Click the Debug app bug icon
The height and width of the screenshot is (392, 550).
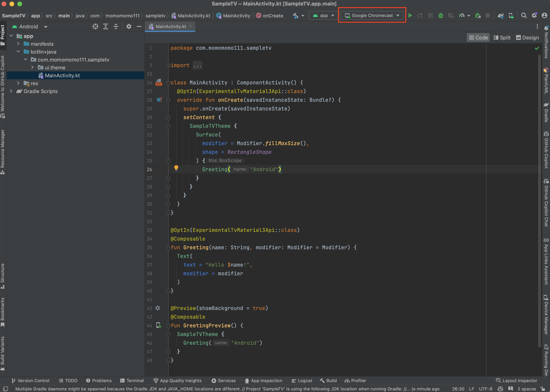(x=441, y=15)
